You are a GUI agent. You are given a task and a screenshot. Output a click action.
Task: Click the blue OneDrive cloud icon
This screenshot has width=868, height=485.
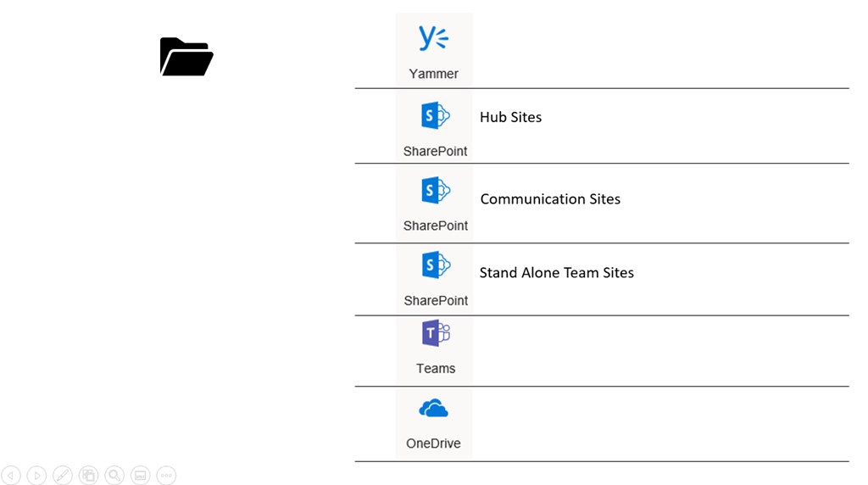pyautogui.click(x=433, y=410)
